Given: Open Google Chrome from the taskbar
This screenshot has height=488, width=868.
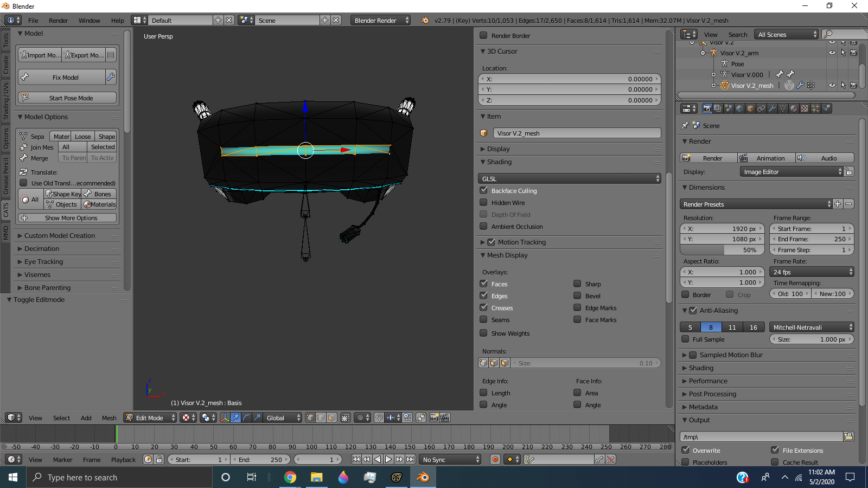Looking at the screenshot, I should coord(290,477).
